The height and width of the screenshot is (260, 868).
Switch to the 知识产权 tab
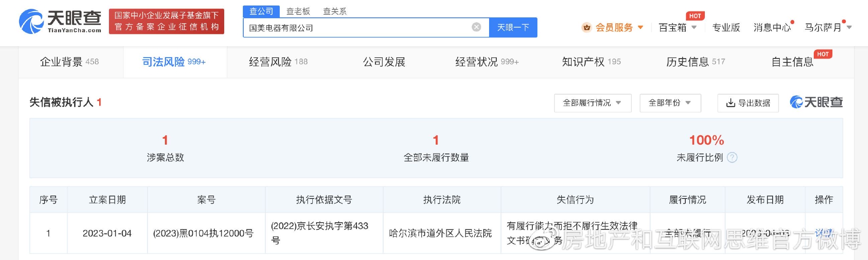(x=591, y=62)
